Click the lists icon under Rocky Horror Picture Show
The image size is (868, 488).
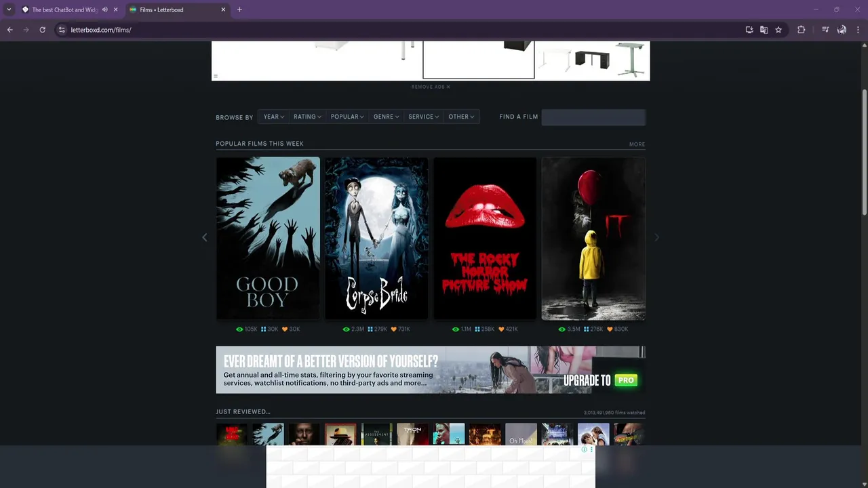[477, 329]
